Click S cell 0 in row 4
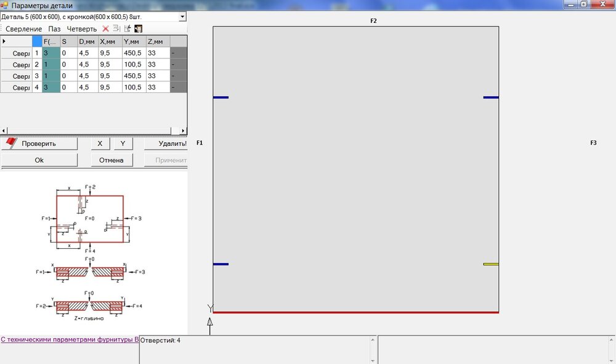This screenshot has height=364, width=616. pyautogui.click(x=69, y=87)
